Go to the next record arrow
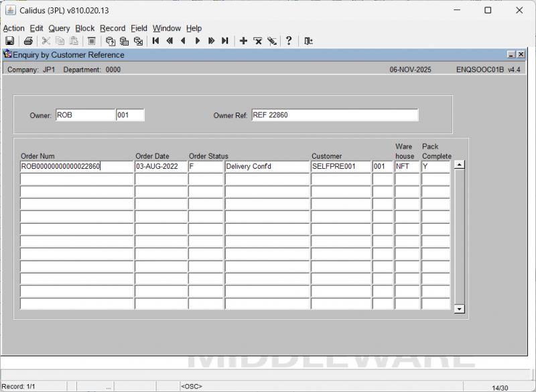This screenshot has height=392, width=536. click(197, 41)
